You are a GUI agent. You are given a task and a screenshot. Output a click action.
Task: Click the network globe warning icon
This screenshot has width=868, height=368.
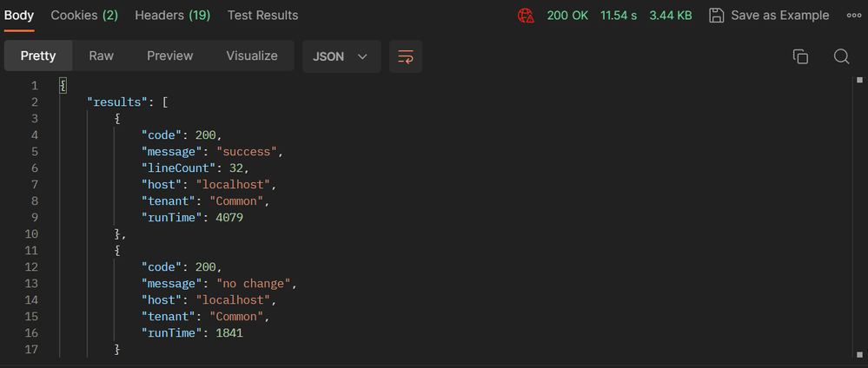pyautogui.click(x=526, y=16)
